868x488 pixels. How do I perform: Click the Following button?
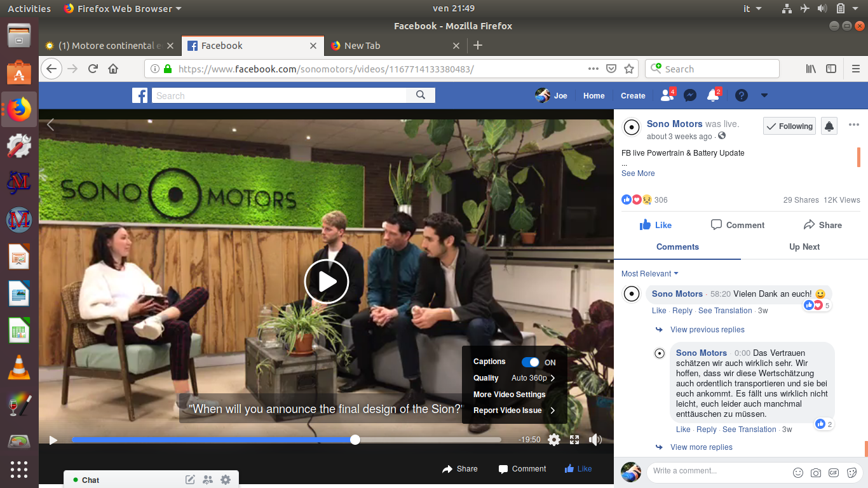pos(789,126)
